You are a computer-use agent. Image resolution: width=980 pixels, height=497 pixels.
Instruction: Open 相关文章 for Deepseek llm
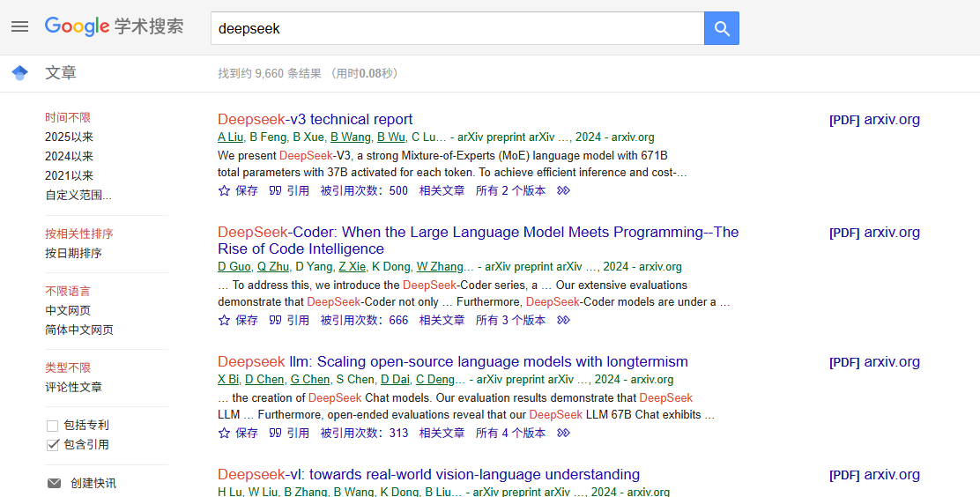pos(442,433)
